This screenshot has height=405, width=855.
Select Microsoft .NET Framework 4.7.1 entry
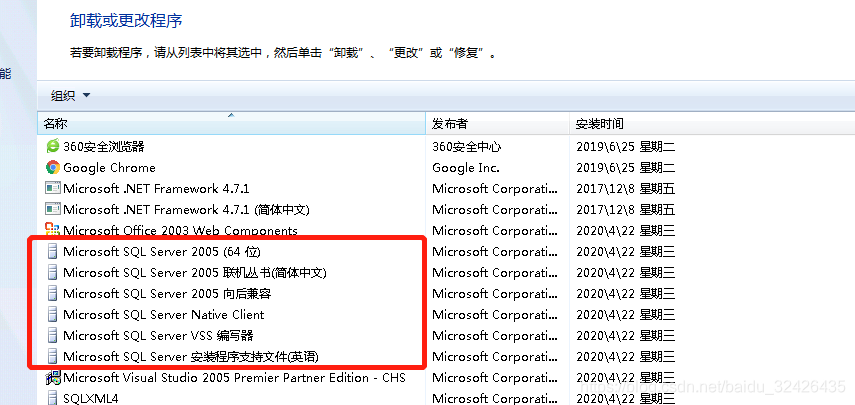(x=156, y=189)
